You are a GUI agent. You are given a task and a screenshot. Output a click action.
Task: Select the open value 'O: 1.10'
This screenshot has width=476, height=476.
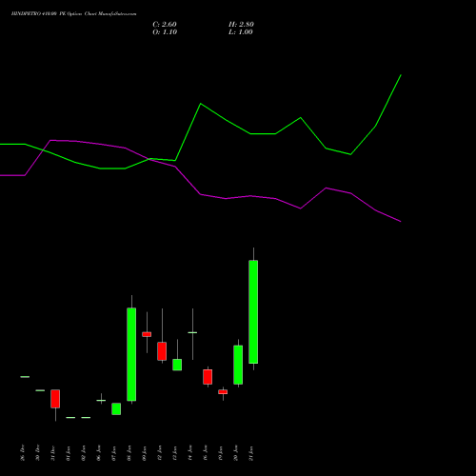pos(165,32)
